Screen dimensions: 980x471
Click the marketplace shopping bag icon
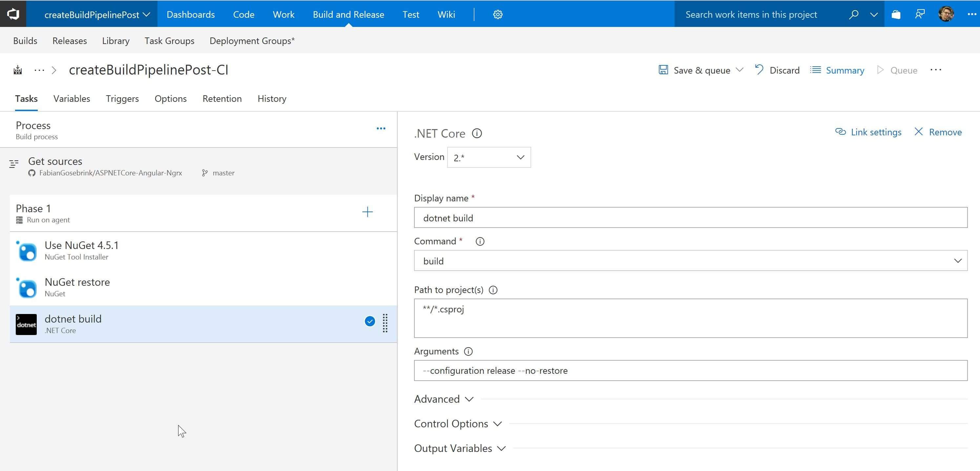pos(896,14)
